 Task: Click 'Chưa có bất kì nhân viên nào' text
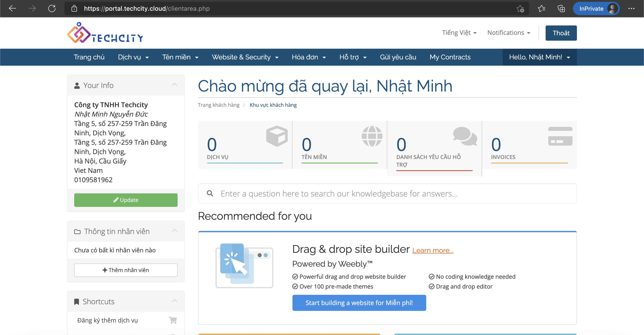(x=115, y=250)
